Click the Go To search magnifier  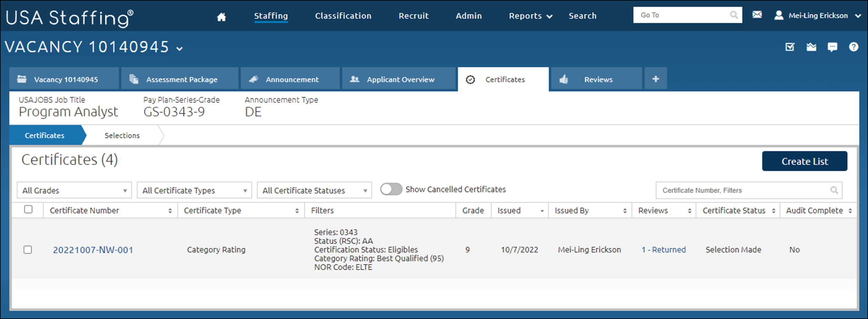[734, 15]
